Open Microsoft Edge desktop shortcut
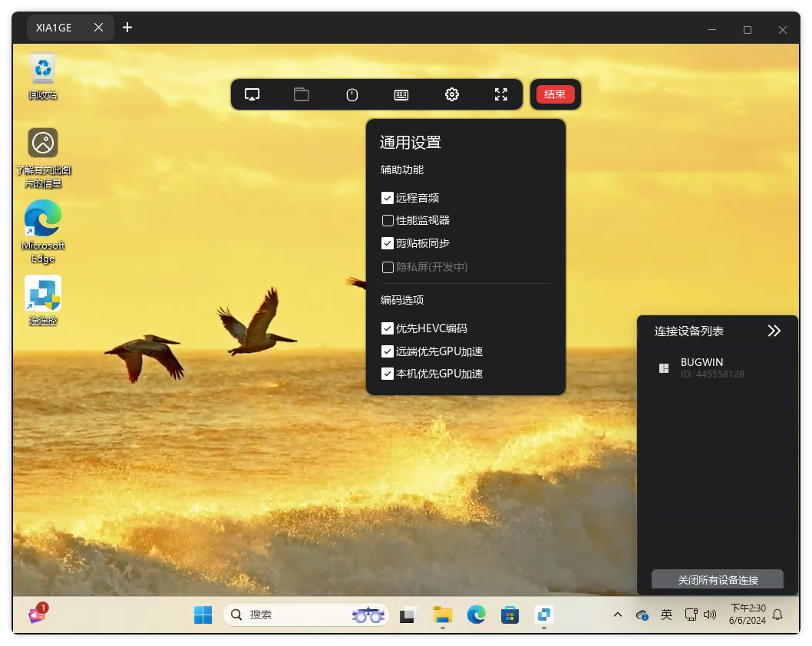The width and height of the screenshot is (812, 646). (x=43, y=232)
